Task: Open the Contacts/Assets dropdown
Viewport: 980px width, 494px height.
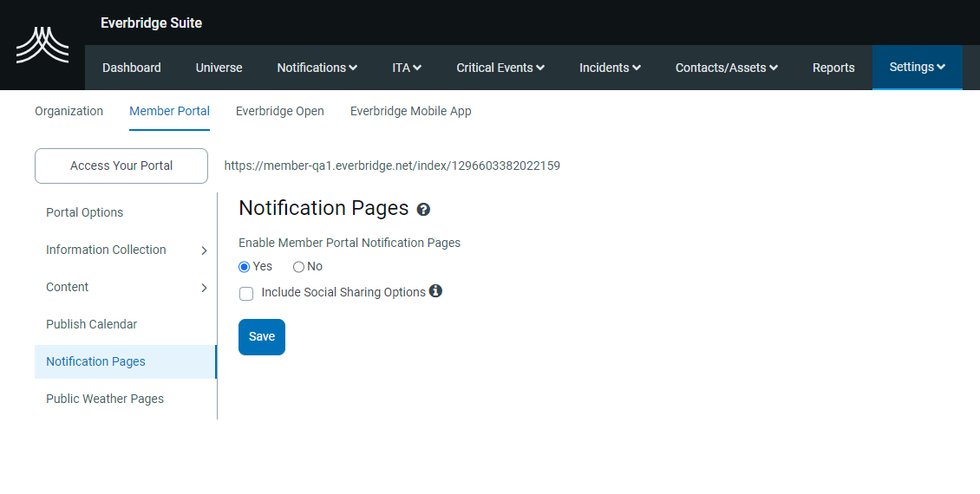Action: (x=726, y=68)
